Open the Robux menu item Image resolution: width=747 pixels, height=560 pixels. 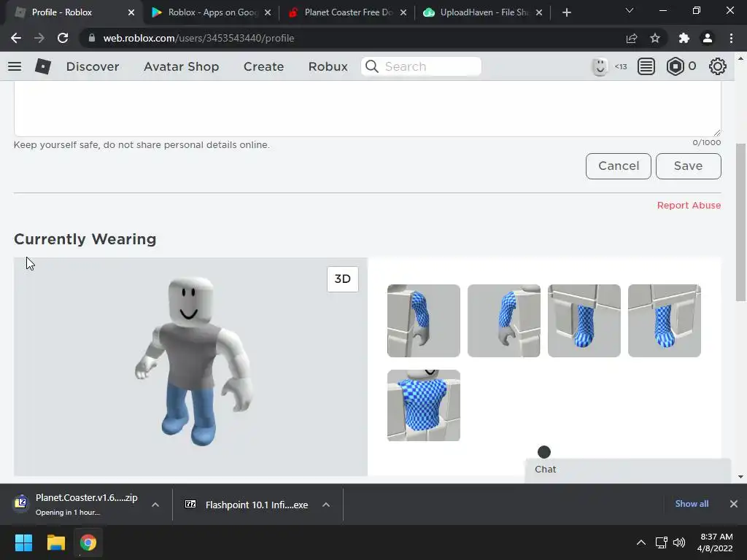pos(328,66)
